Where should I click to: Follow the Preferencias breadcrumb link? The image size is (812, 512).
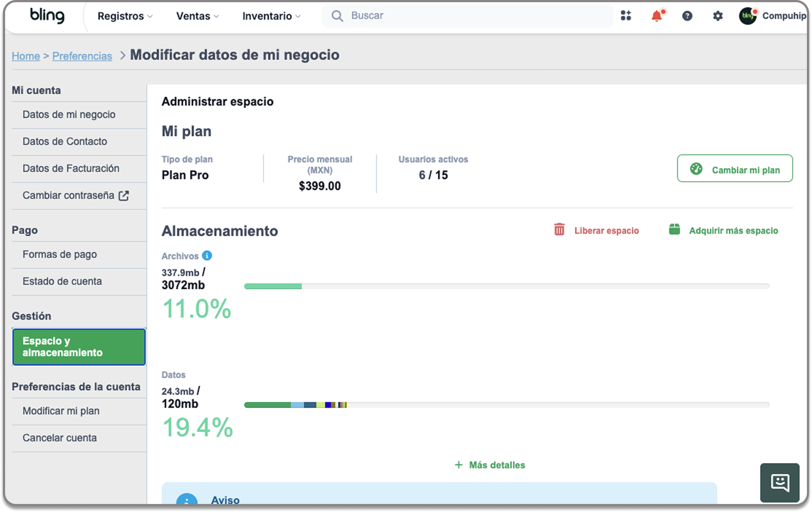[82, 56]
